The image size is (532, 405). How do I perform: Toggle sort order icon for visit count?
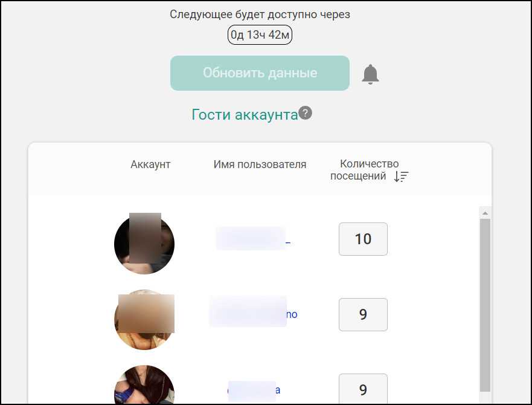pyautogui.click(x=401, y=177)
